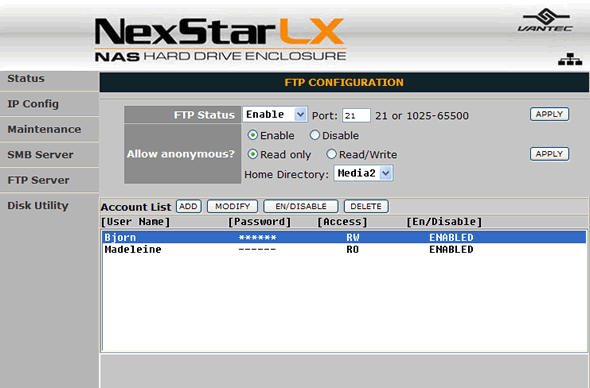Click the Vantec logo at top right
This screenshot has width=590, height=388.
(x=545, y=20)
